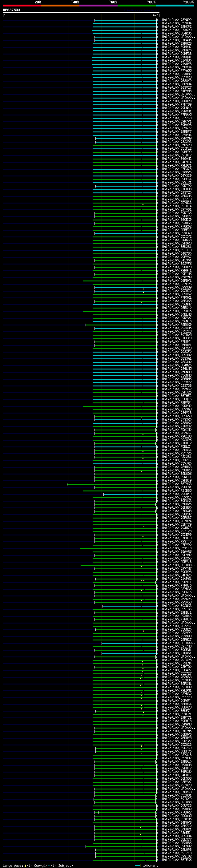Click the cyan alignment bar for UniRef100_Q9SUY9
This screenshot has width=197, height=868.
pyautogui.click(x=131, y=494)
